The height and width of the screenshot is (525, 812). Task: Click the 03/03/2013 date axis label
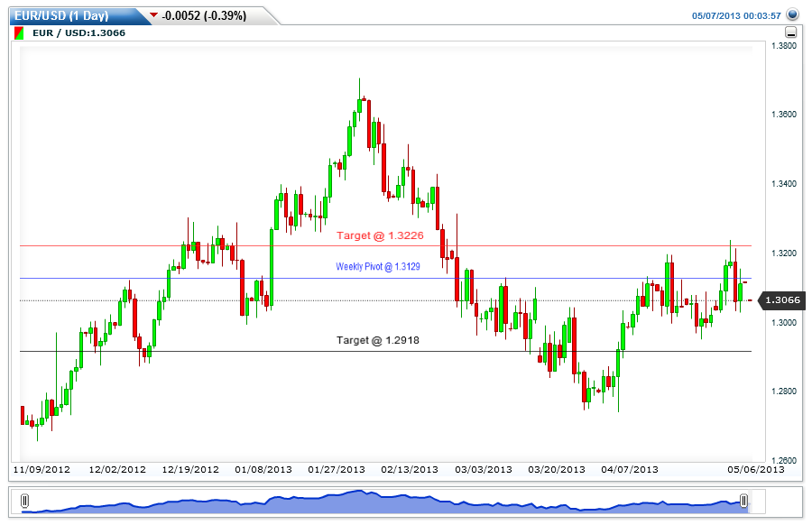coord(484,470)
